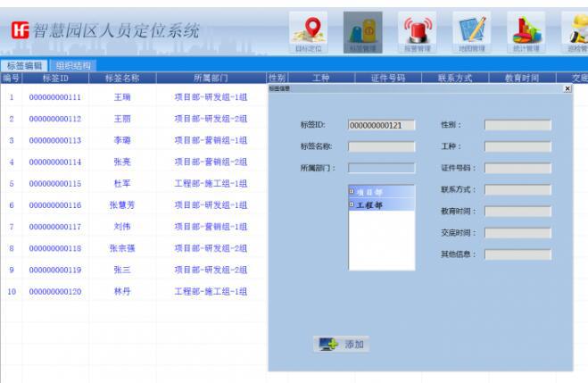
Task: Switch to the 标签编辑 tab
Action: pos(25,65)
